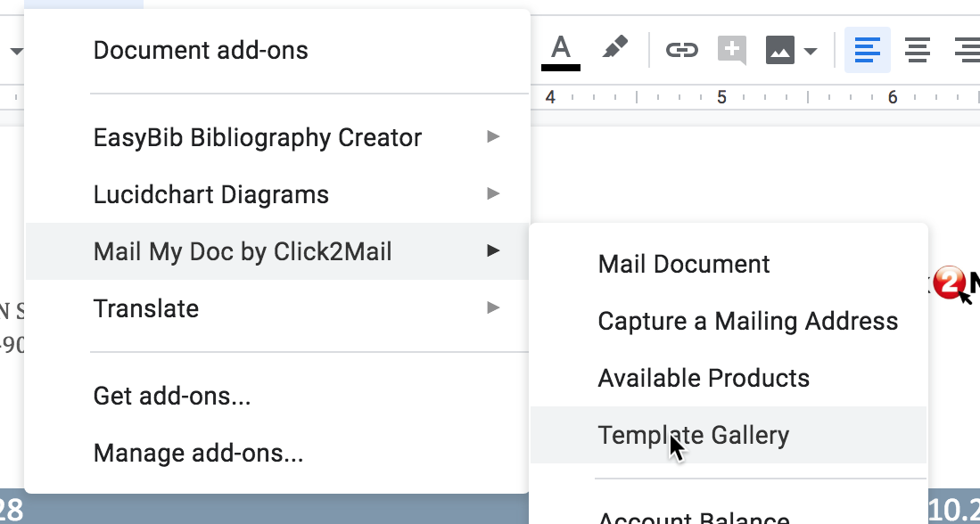Image resolution: width=980 pixels, height=524 pixels.
Task: Select the highlight color marker tool
Action: coord(615,48)
